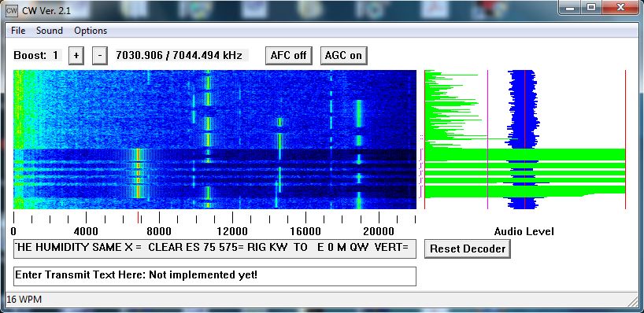The height and width of the screenshot is (313, 644).
Task: Click the red marker on frequency scale
Action: (x=138, y=217)
